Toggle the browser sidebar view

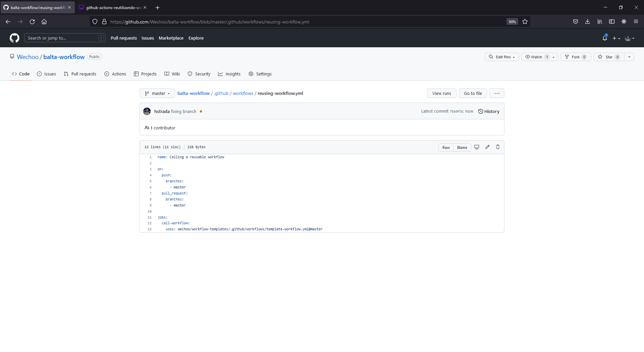(612, 21)
